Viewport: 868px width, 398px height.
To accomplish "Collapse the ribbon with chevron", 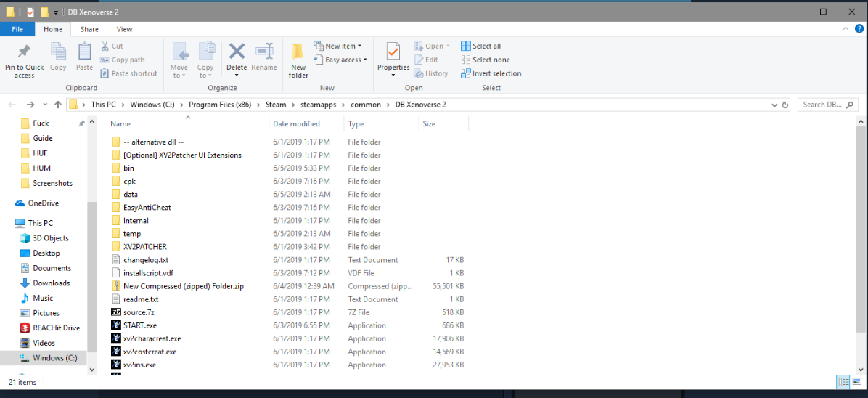I will click(x=846, y=29).
